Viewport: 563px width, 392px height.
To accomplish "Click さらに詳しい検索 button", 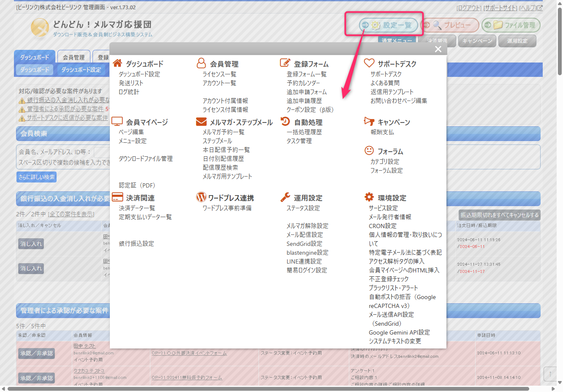I will (37, 177).
